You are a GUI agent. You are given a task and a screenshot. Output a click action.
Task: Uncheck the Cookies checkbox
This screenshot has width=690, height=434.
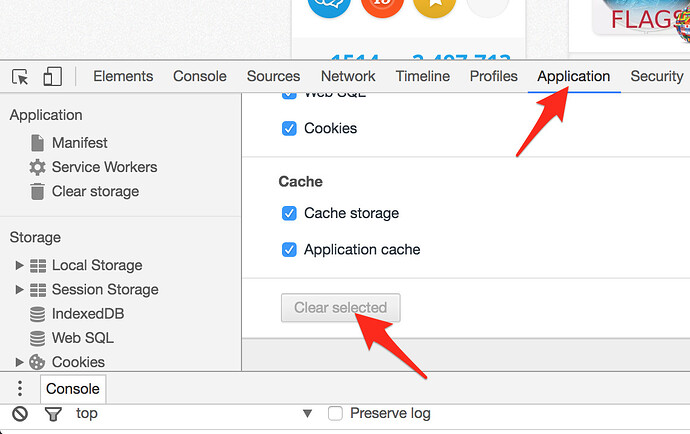click(289, 129)
